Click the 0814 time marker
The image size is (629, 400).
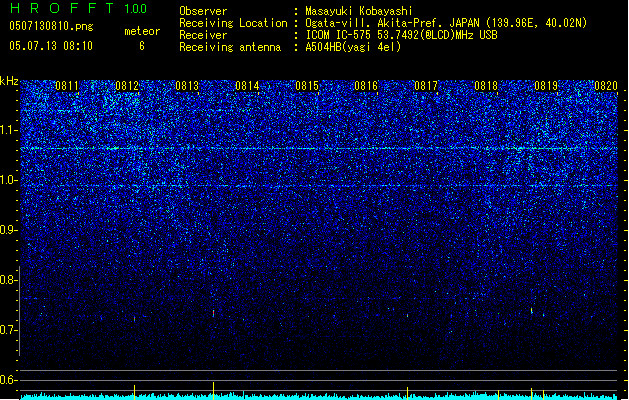247,86
